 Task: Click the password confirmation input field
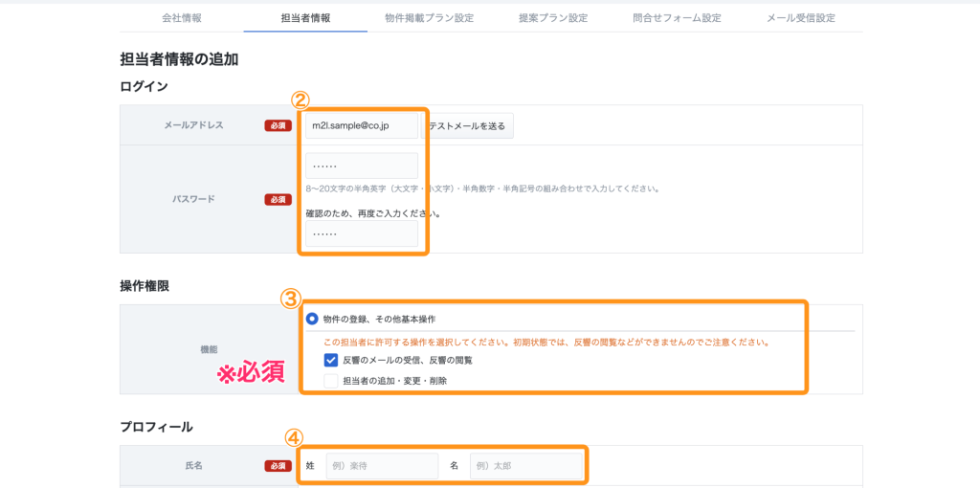[x=362, y=233]
